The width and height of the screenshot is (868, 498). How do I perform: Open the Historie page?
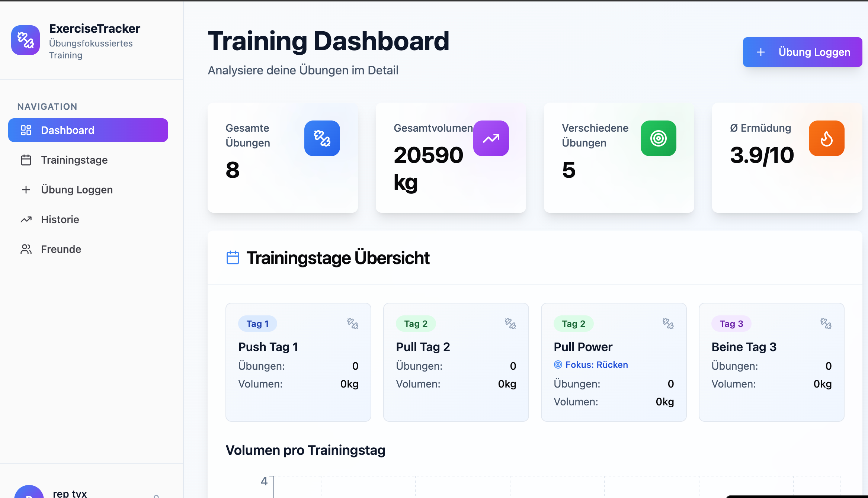click(x=88, y=219)
